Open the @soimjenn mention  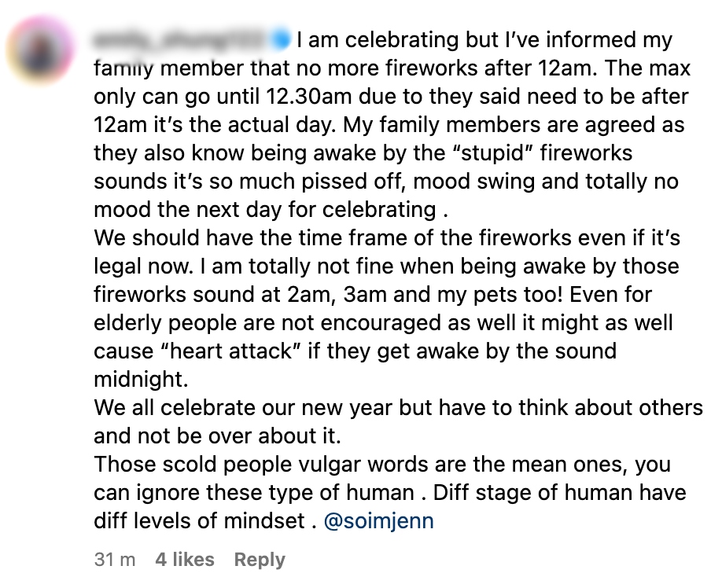click(378, 521)
